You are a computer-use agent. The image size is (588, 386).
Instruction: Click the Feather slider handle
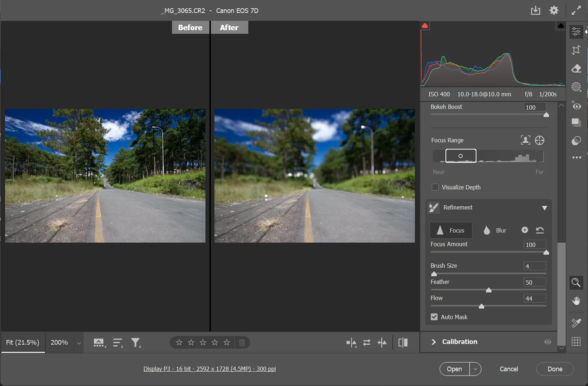point(489,290)
